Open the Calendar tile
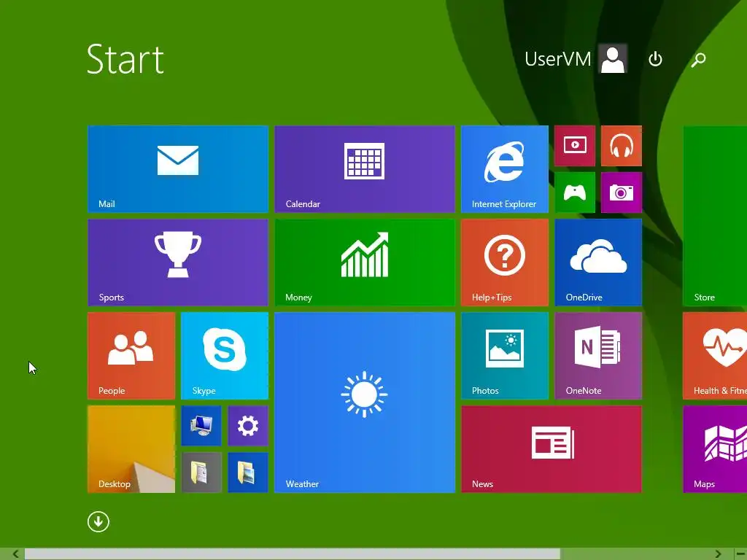 pyautogui.click(x=365, y=168)
